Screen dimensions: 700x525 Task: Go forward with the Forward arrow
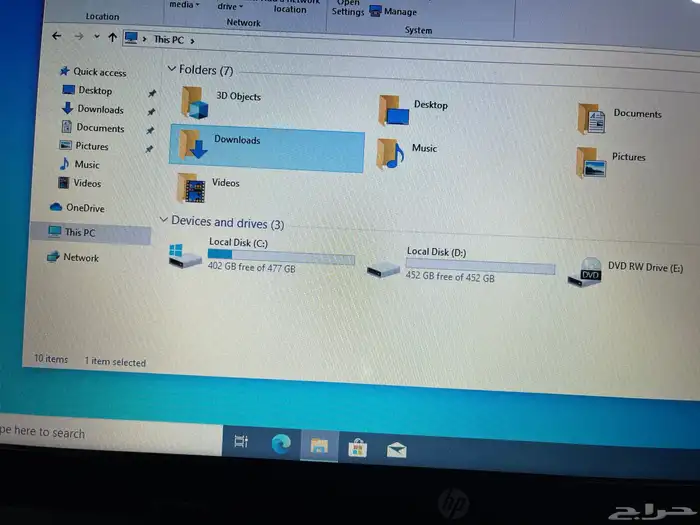pos(79,36)
